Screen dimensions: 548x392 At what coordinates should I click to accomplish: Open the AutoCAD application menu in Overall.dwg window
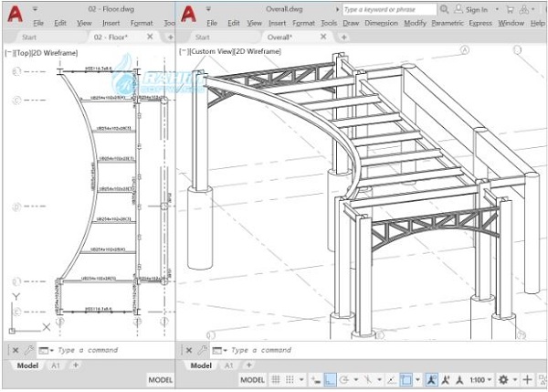[187, 15]
